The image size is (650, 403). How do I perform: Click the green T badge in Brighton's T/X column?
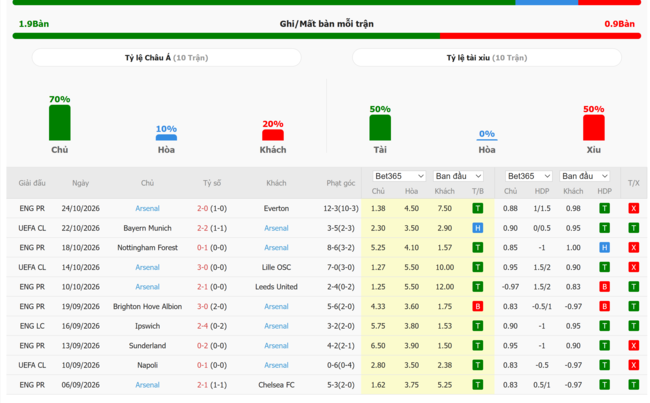click(x=633, y=306)
